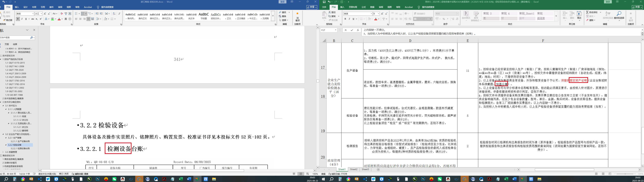Click the Word undo arrow icon

click(4, 2)
